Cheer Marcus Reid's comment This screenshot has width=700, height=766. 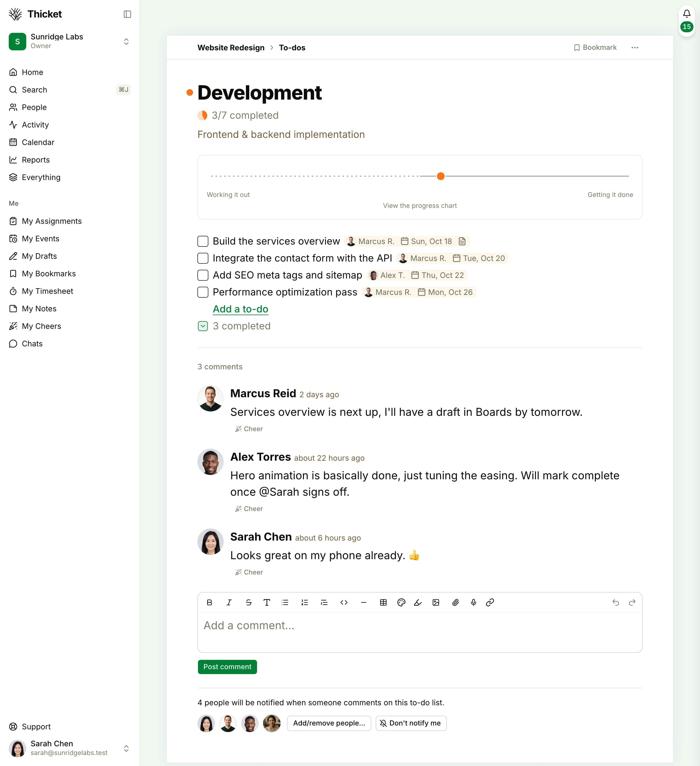tap(249, 429)
